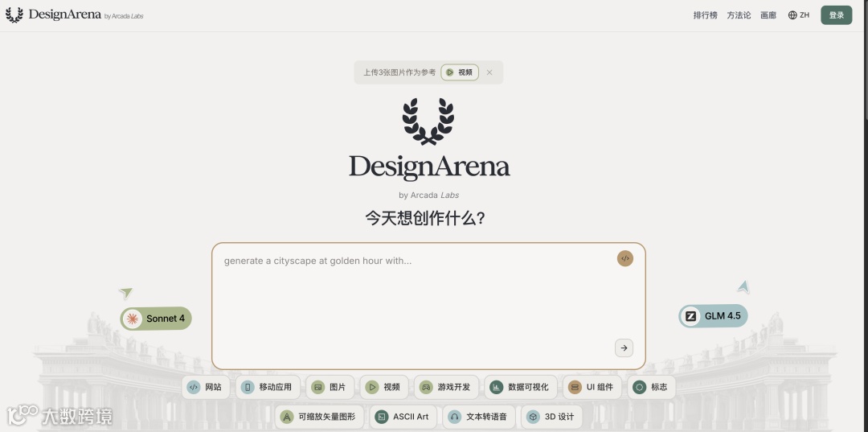Select the ASCII Art category
The image size is (868, 432).
(403, 417)
